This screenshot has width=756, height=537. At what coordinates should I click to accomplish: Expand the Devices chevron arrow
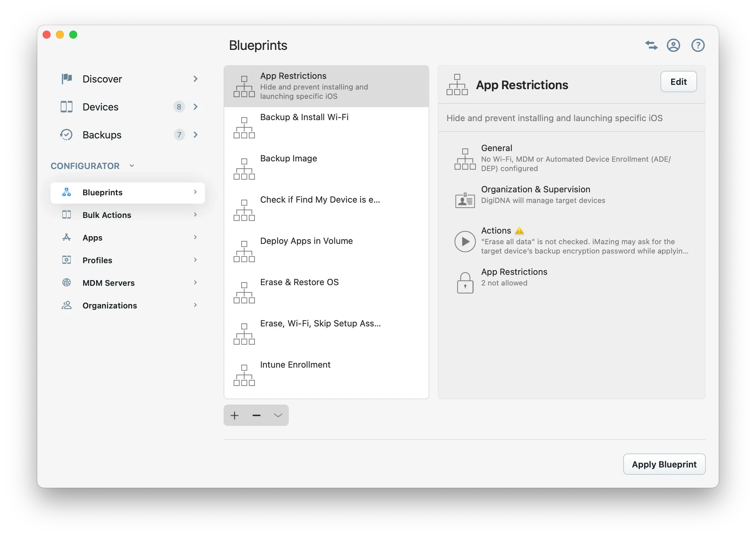(196, 107)
